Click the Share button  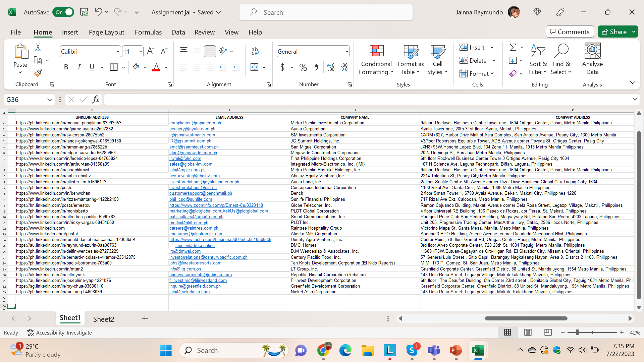click(x=614, y=32)
